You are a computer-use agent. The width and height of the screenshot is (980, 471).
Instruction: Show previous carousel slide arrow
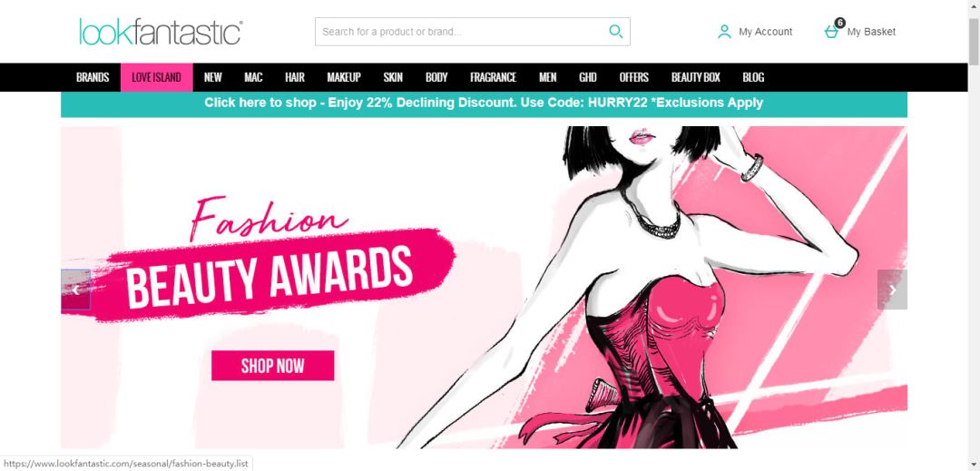pos(75,289)
